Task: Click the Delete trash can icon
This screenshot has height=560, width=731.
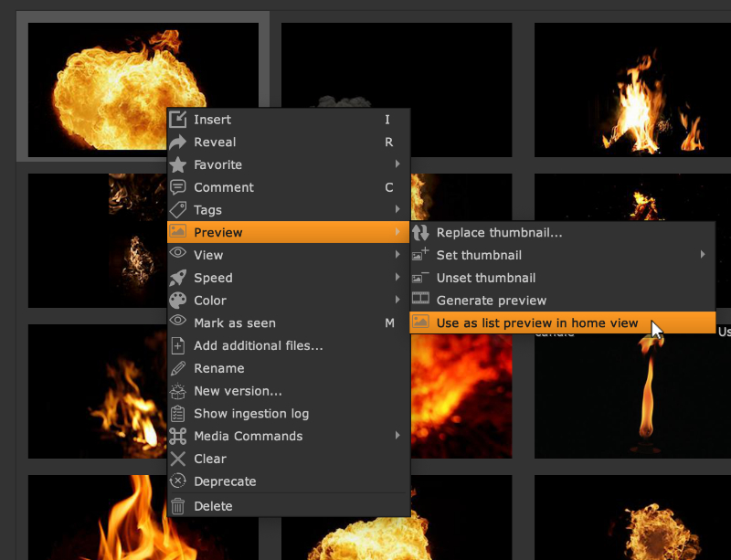Action: click(x=178, y=506)
